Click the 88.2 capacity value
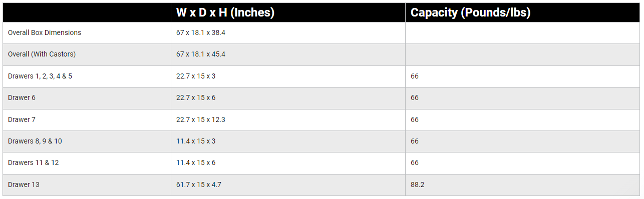The height and width of the screenshot is (199, 644). click(x=418, y=184)
